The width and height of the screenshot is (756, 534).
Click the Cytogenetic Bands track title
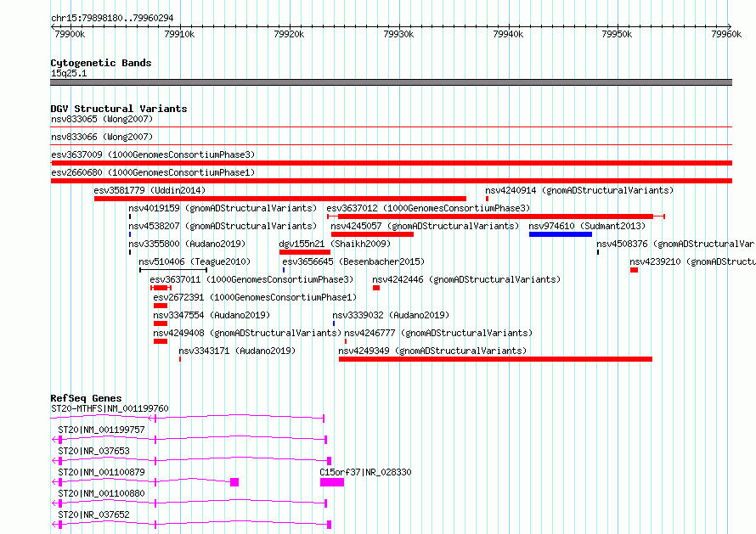[x=101, y=63]
